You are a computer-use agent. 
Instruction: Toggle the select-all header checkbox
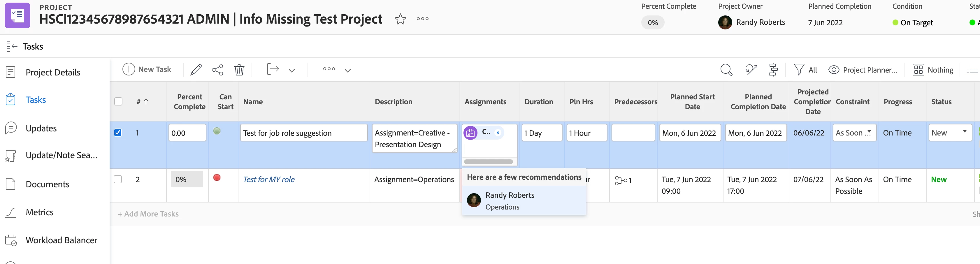tap(118, 102)
